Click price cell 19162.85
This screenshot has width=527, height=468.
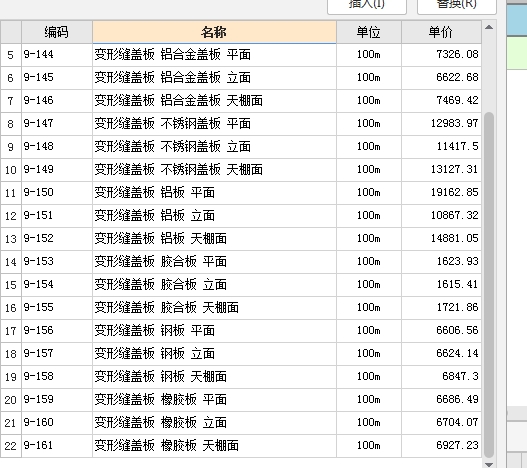(441, 193)
